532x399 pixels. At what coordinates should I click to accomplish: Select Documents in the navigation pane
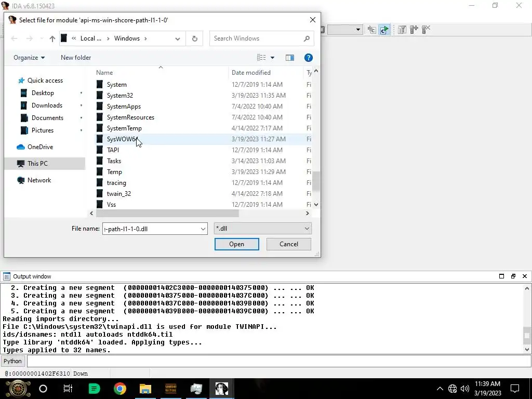click(x=47, y=118)
